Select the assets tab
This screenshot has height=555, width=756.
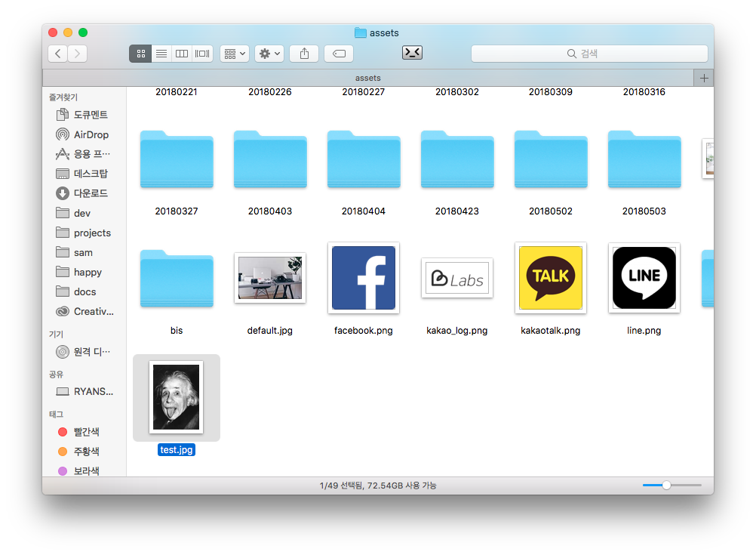367,78
